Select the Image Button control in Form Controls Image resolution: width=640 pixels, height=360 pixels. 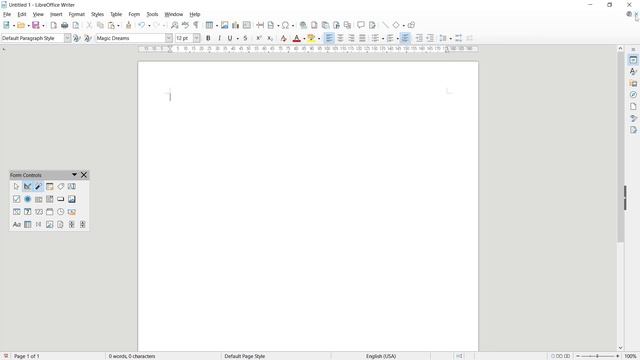tap(72, 199)
